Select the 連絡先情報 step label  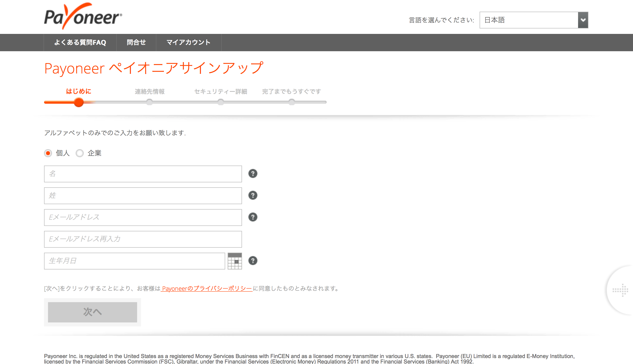149,92
